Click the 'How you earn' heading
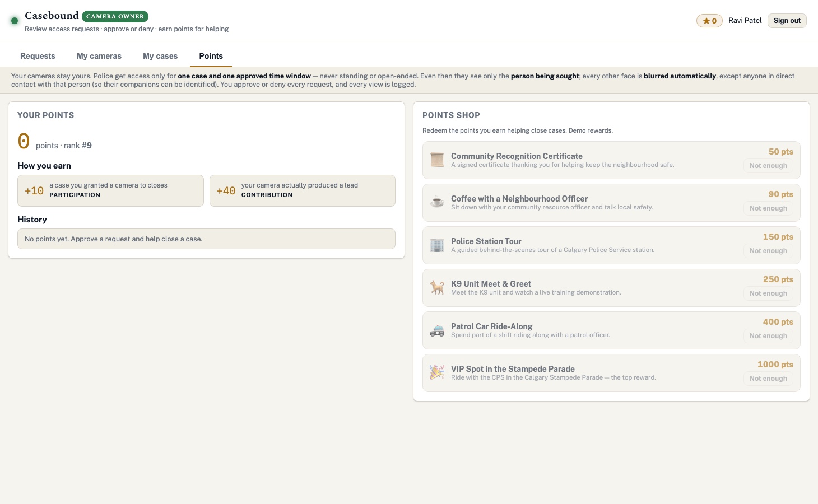 tap(44, 166)
